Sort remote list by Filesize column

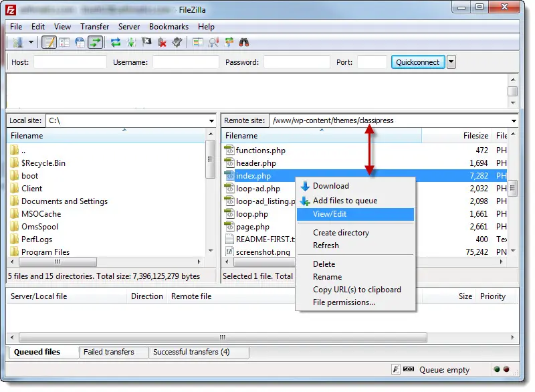[457, 136]
